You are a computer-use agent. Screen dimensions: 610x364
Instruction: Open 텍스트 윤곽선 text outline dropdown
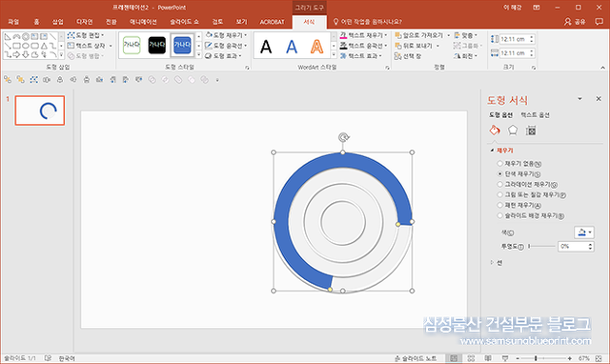pos(363,45)
